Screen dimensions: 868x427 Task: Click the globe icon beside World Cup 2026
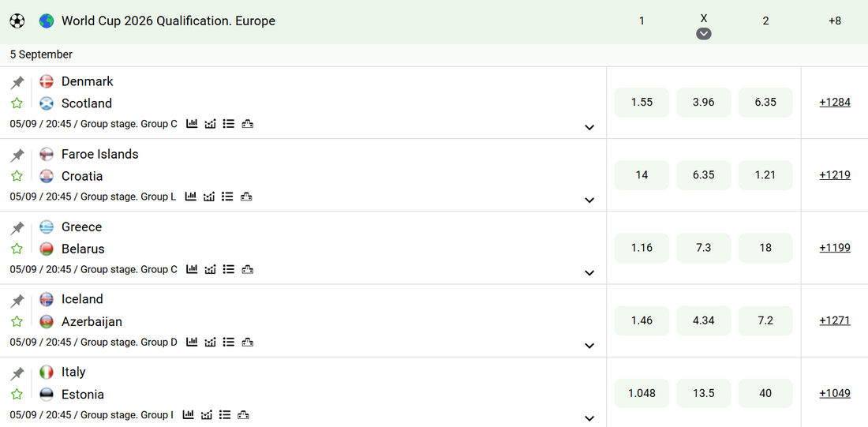point(47,21)
